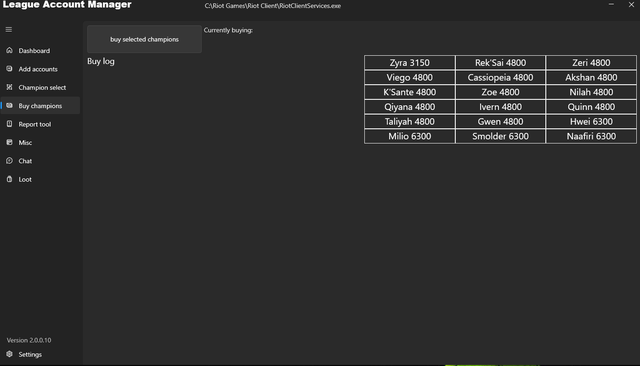
Task: Open Champion select page
Action: 40,87
